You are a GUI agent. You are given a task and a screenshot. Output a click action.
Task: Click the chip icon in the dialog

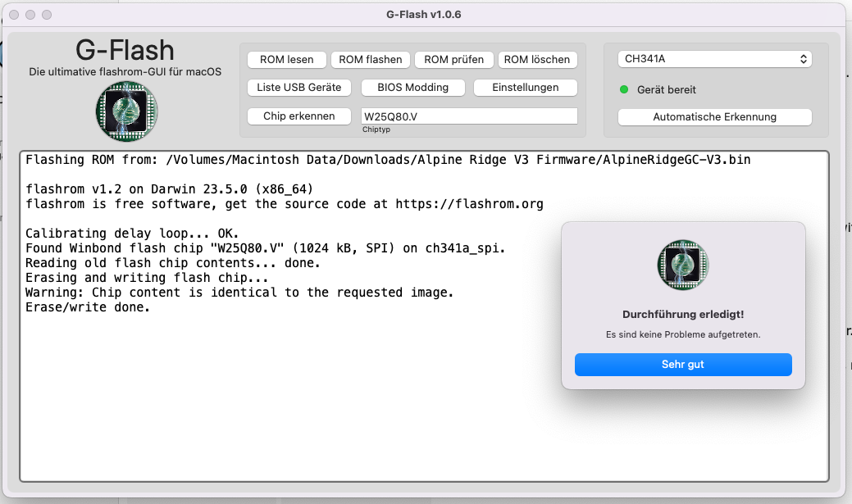(683, 265)
